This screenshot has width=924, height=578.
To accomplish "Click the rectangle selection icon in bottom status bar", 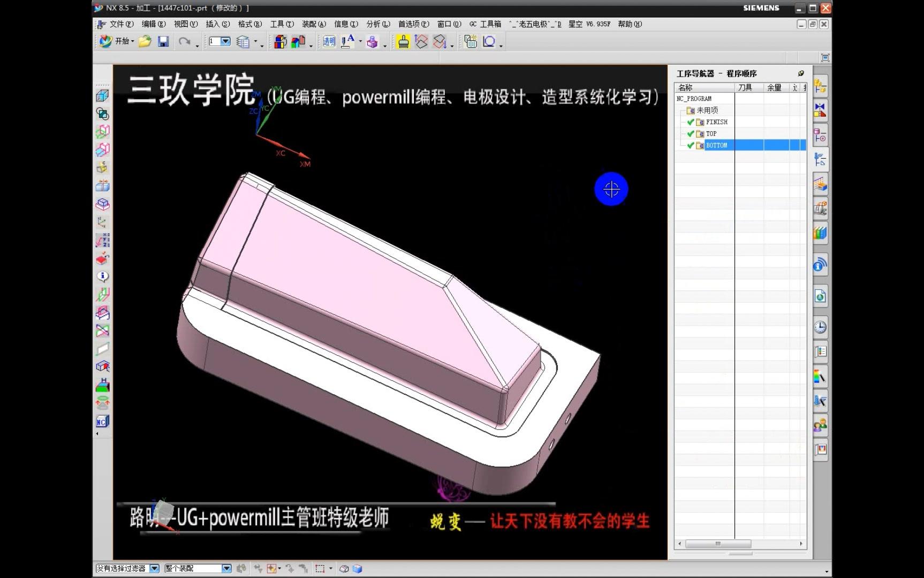I will coord(321,568).
